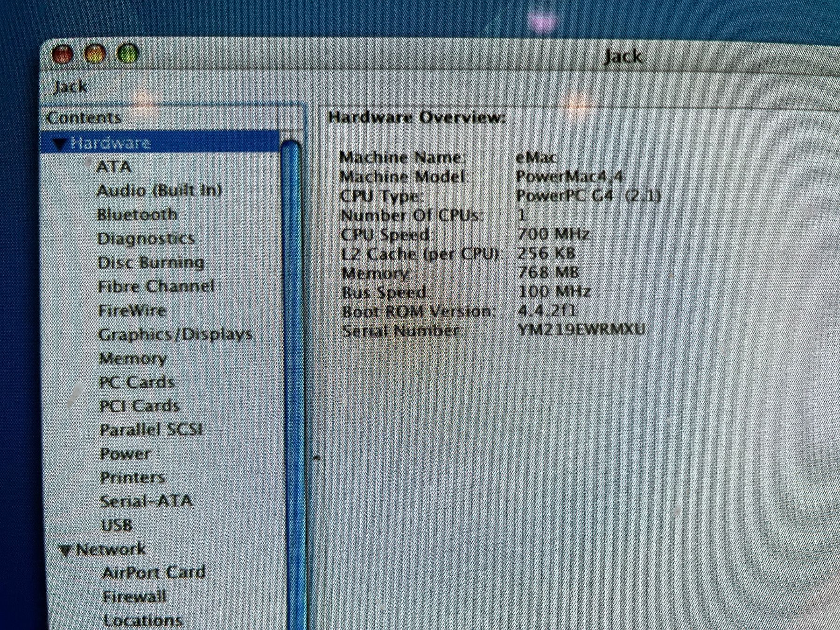Select ATA in the Contents list

coord(114,167)
